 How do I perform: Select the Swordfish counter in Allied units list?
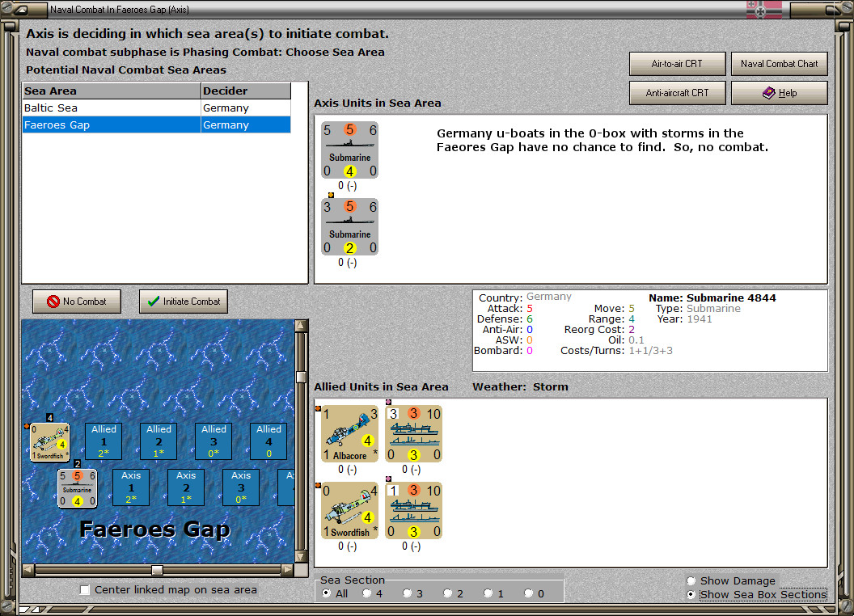tap(349, 510)
